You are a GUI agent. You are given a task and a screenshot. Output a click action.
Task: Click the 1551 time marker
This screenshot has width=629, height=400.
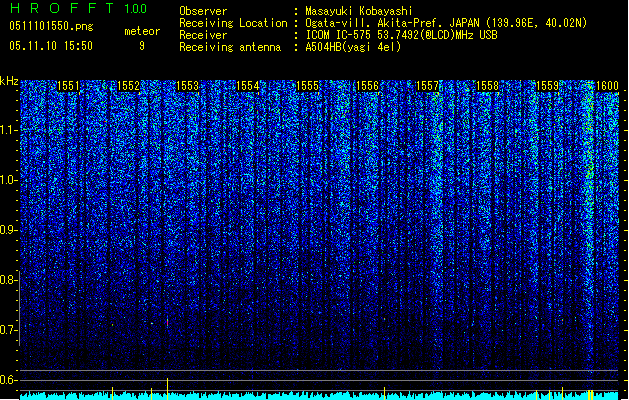coord(68,86)
